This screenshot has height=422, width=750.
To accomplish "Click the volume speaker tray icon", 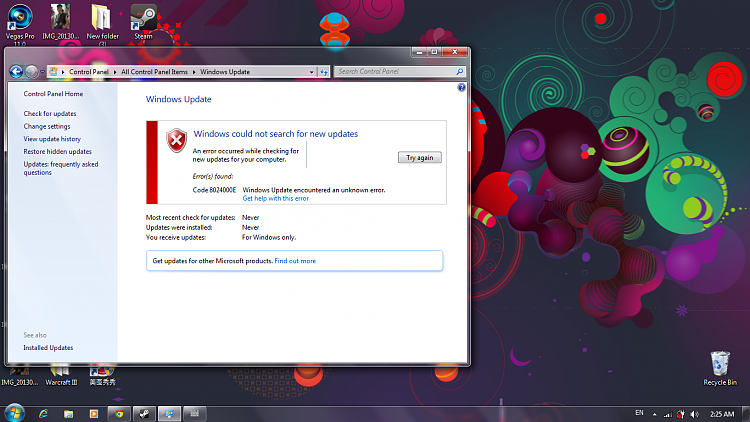I will [x=695, y=414].
